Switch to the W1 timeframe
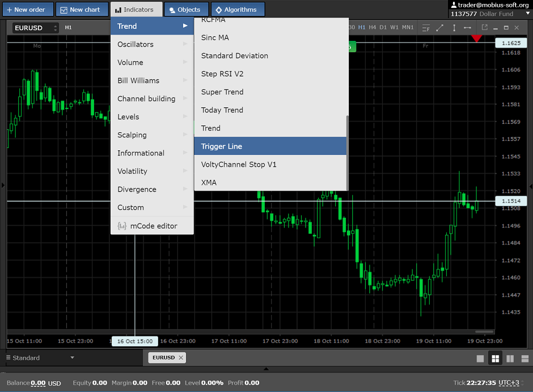The image size is (533, 392). pyautogui.click(x=394, y=27)
